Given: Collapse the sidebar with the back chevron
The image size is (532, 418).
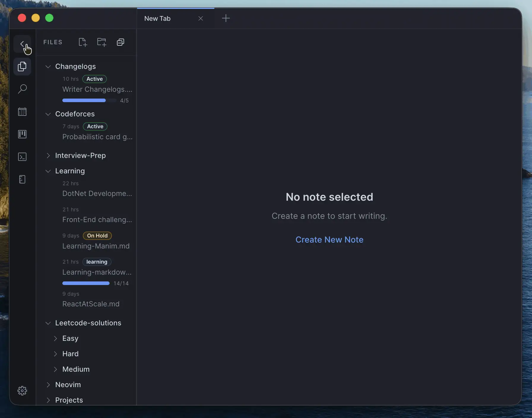Looking at the screenshot, I should [22, 44].
